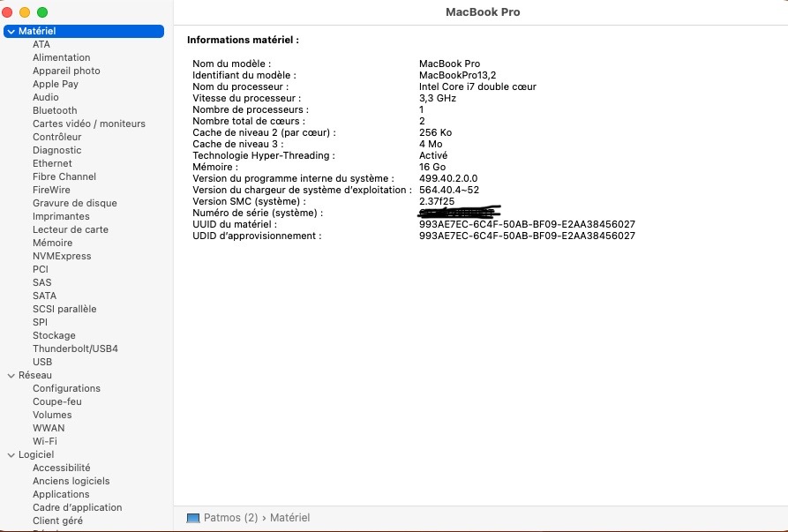Click the computer icon beside Patmos (2)
The height and width of the screenshot is (532, 788).
click(x=193, y=518)
